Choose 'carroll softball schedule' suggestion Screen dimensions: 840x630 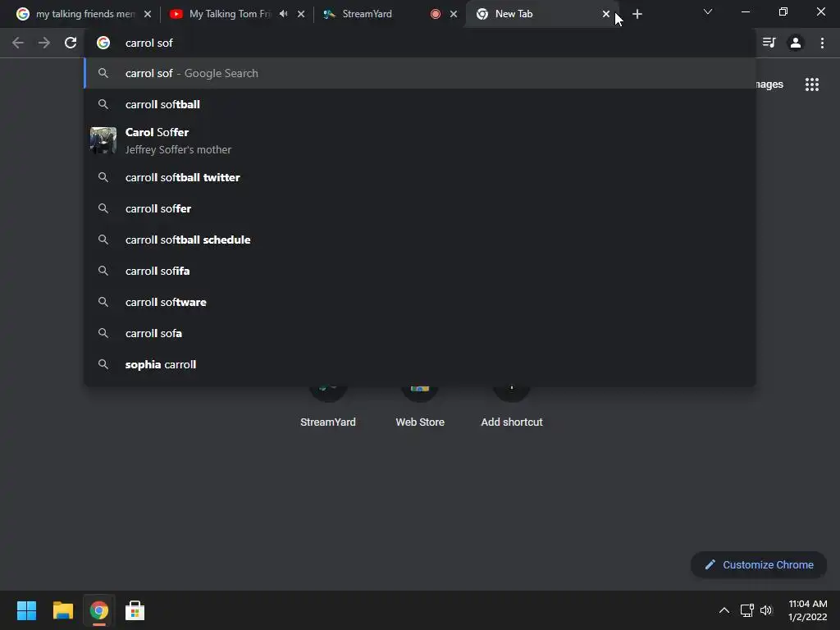[x=419, y=240]
